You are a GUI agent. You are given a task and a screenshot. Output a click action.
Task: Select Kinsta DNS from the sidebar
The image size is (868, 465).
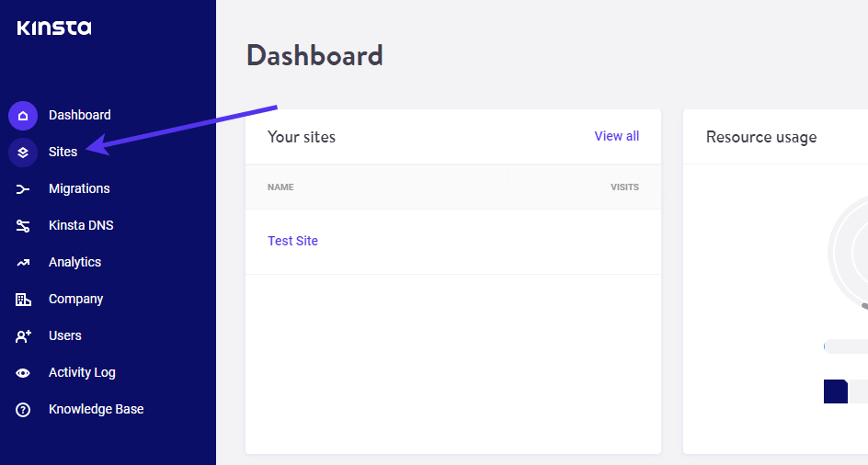(81, 225)
